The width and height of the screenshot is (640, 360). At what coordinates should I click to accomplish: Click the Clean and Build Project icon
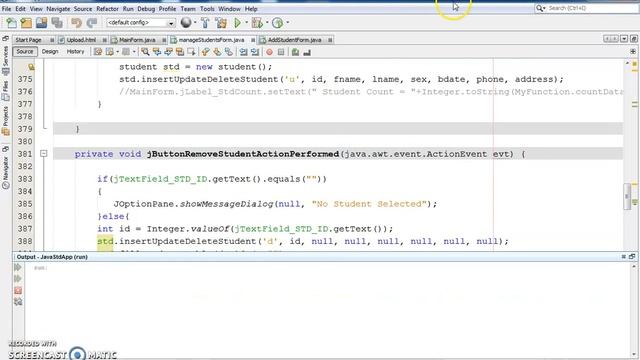[x=221, y=23]
